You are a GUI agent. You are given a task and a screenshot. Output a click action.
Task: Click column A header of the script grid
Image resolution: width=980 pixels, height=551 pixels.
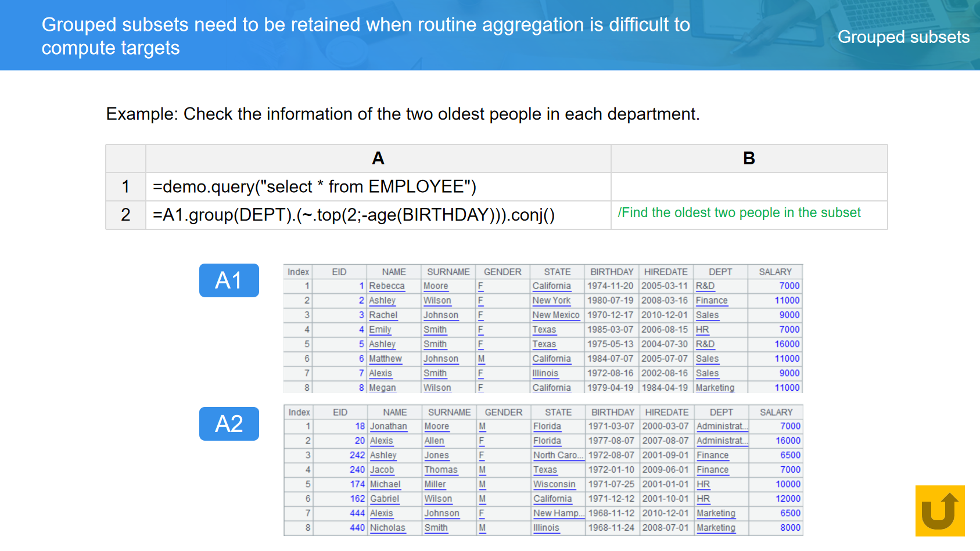click(378, 159)
